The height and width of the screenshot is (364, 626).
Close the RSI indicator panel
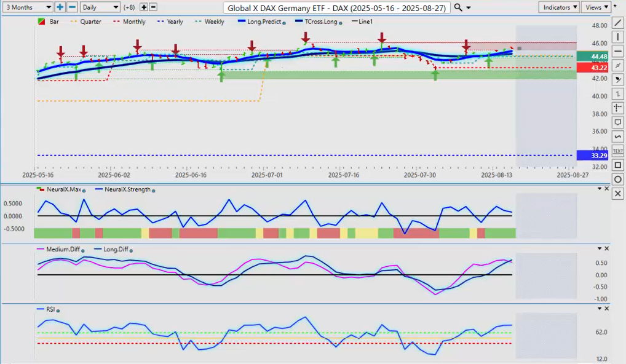tap(607, 309)
